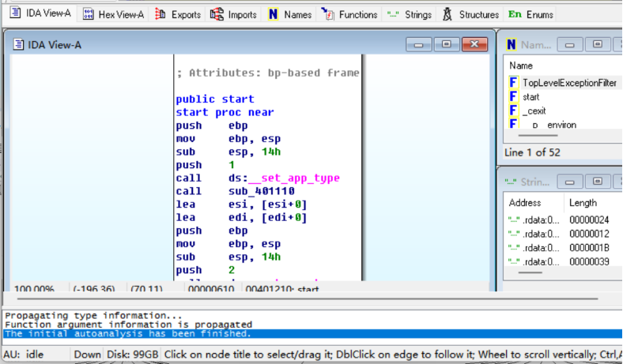Click the sub_401110 call target

[x=262, y=191]
